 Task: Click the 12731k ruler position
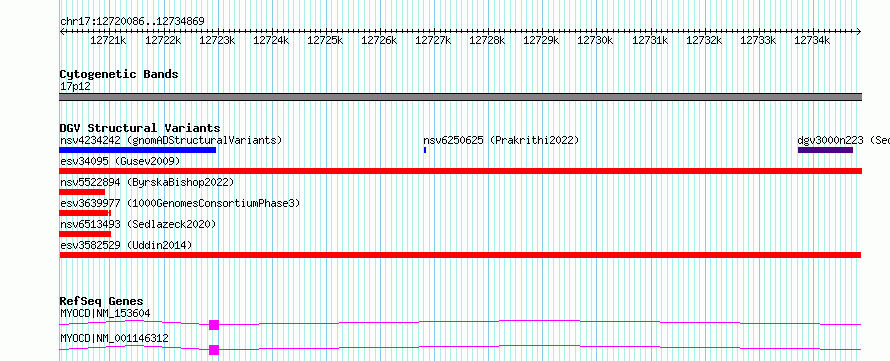pos(650,40)
